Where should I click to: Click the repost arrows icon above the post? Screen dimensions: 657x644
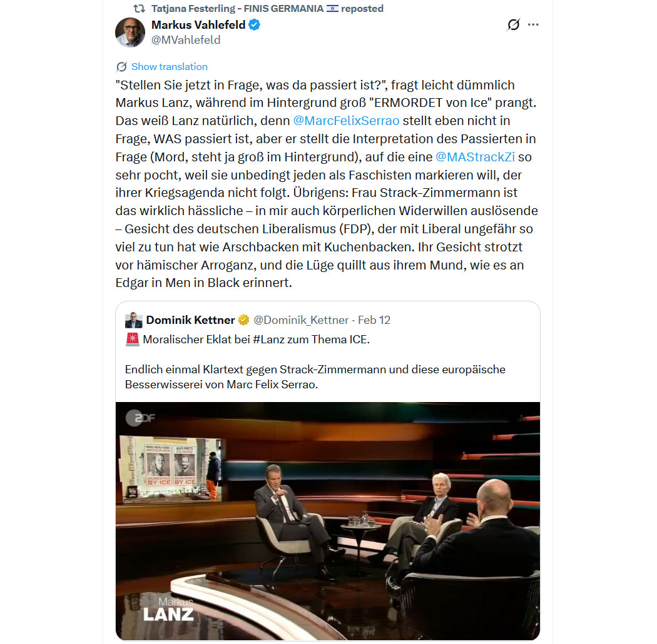tap(139, 8)
